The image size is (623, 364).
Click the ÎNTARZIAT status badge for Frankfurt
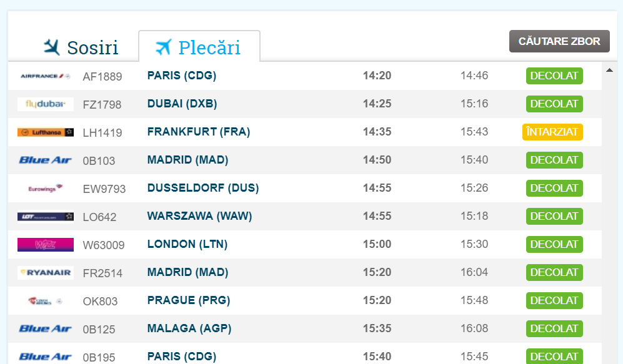pyautogui.click(x=552, y=132)
